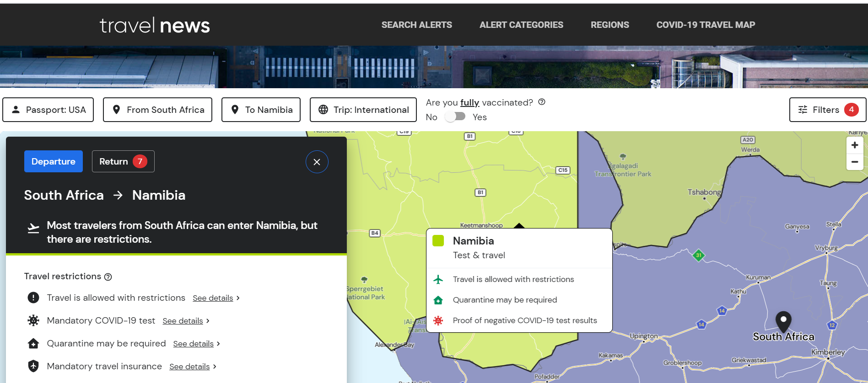Close the travel restrictions panel

317,162
